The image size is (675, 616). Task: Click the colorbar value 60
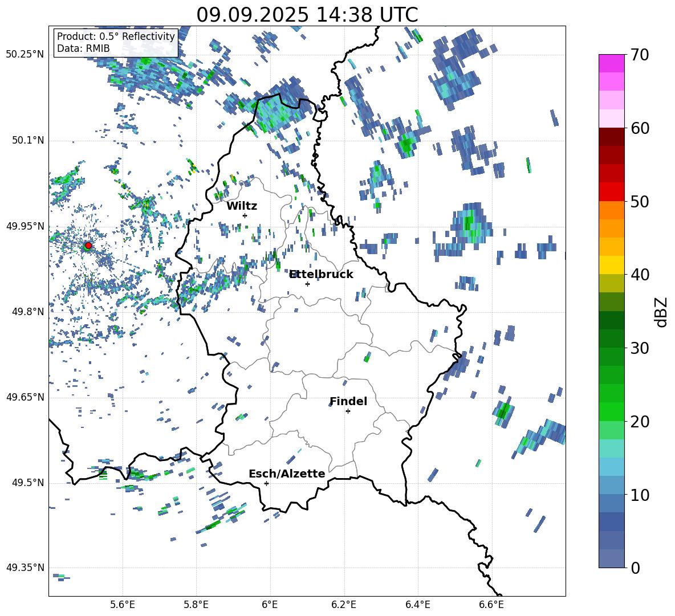point(640,128)
